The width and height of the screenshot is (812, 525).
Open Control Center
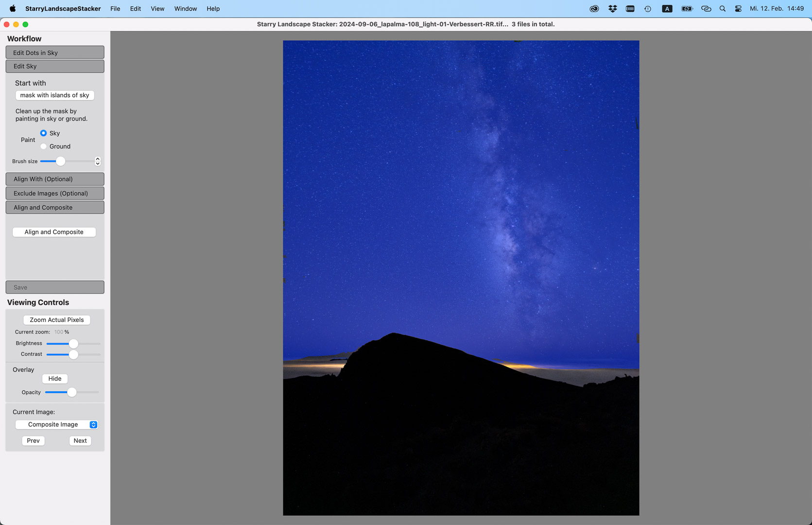tap(738, 9)
